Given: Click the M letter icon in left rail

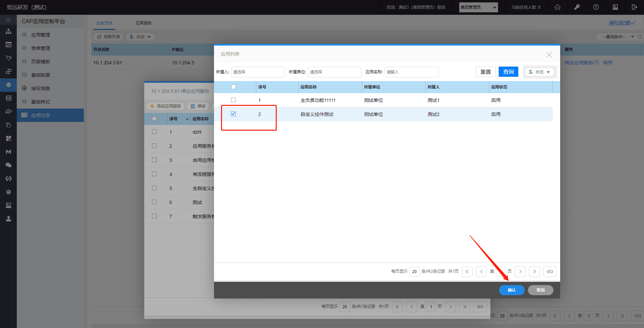Looking at the screenshot, I should (x=8, y=152).
